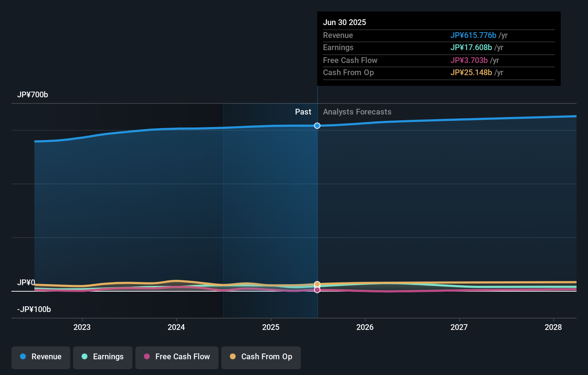Click the Free Cash Flow label in tooltip

click(350, 60)
